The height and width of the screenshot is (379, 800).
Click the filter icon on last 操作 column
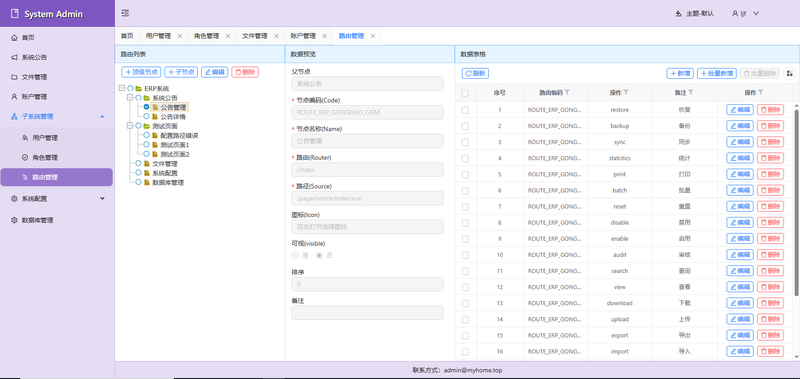[760, 92]
